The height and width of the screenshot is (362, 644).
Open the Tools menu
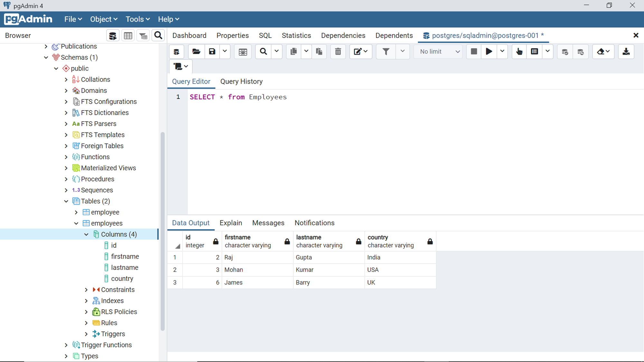coord(137,19)
